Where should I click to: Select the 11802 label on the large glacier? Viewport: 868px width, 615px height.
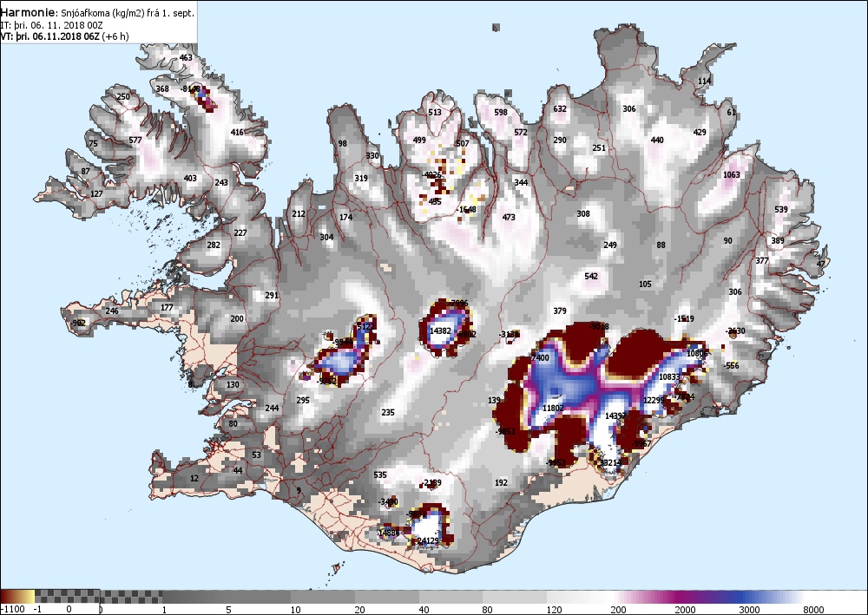click(x=553, y=409)
